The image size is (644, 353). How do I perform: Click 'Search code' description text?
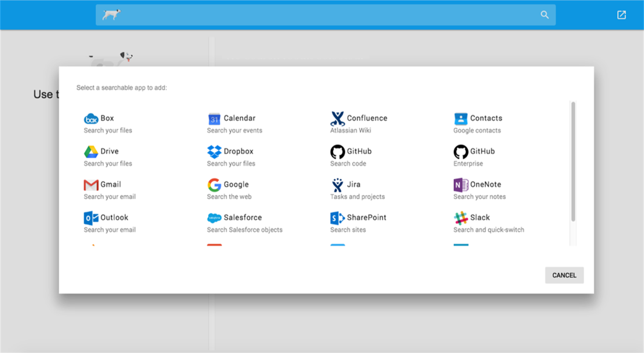point(348,163)
